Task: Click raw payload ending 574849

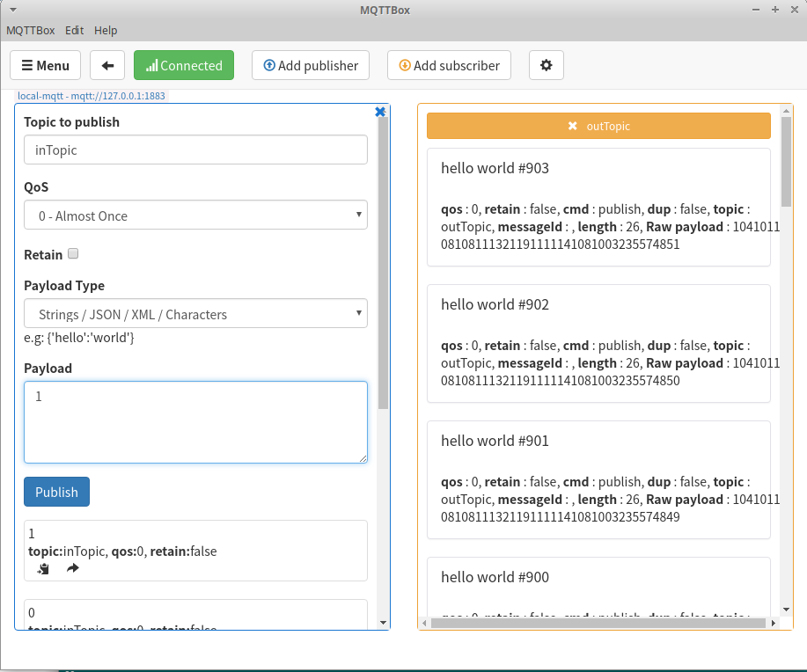Action: coord(561,517)
